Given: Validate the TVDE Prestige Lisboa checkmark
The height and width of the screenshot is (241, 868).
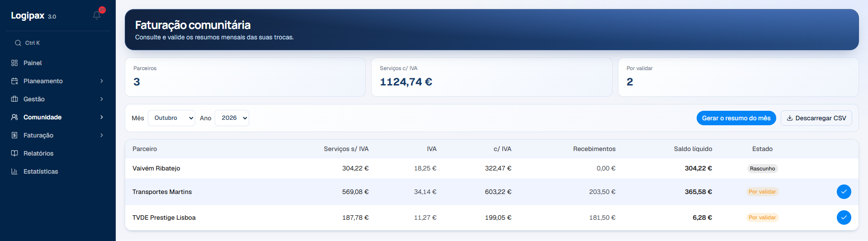Looking at the screenshot, I should click(844, 217).
